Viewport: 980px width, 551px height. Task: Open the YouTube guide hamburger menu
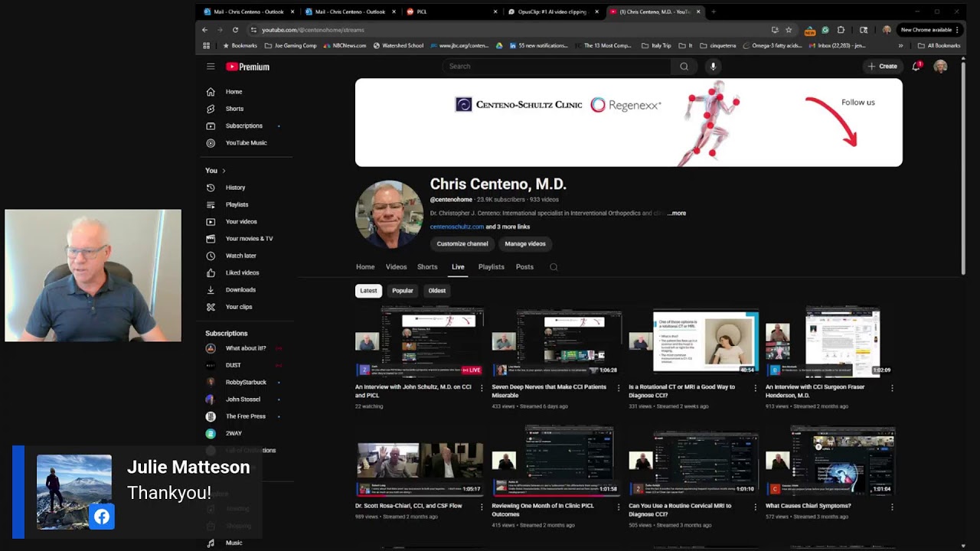pyautogui.click(x=211, y=67)
